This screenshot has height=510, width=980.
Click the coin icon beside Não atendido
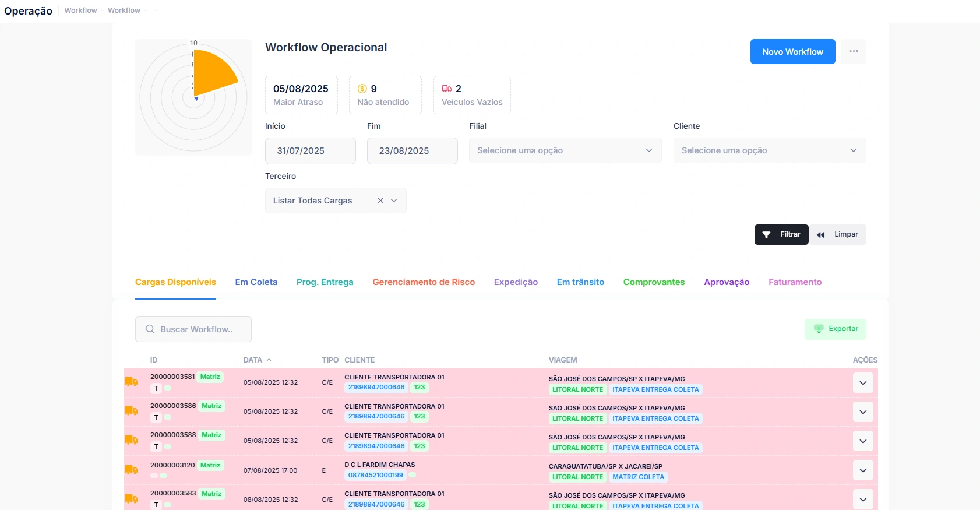(x=362, y=89)
